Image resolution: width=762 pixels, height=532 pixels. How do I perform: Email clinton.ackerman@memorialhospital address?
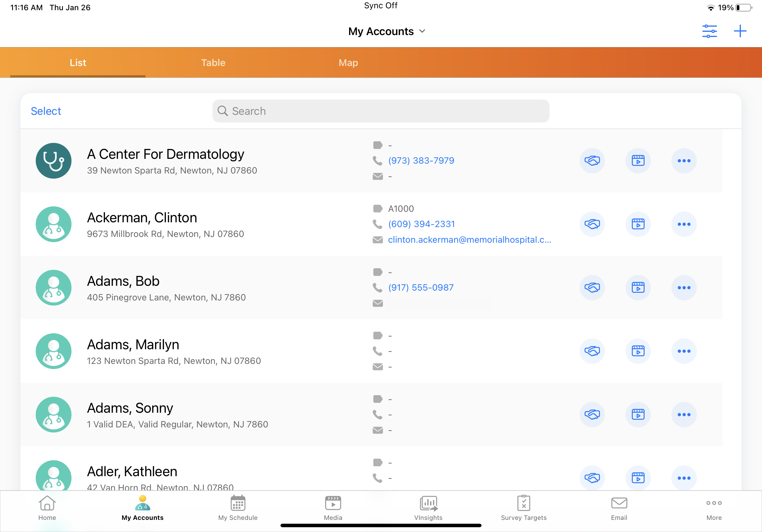(469, 240)
